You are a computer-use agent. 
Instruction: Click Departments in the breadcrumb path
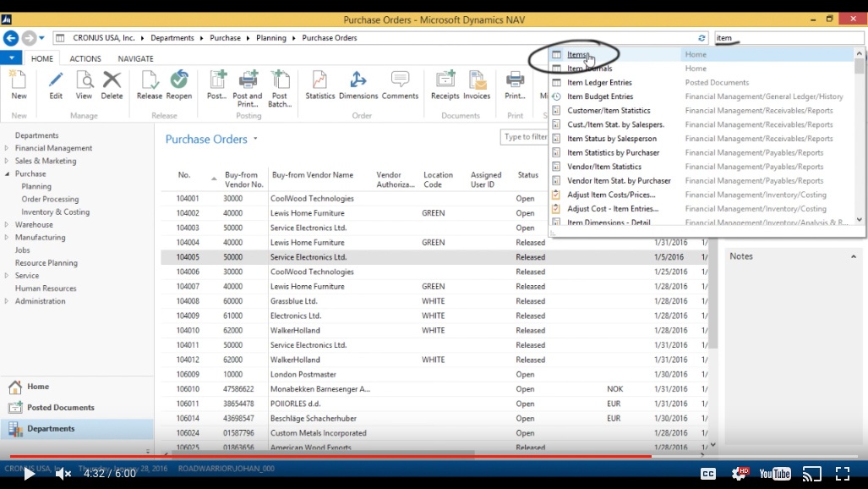pos(172,38)
